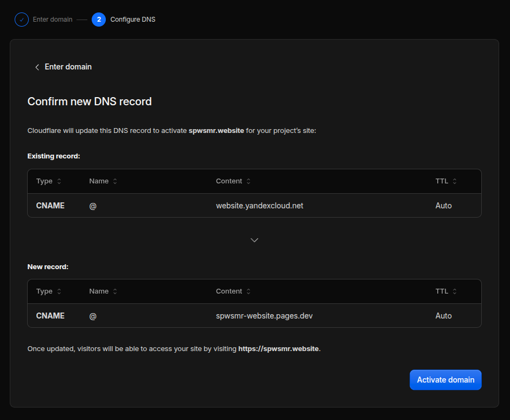
Task: Sort existing record by Content arrows
Action: click(248, 181)
